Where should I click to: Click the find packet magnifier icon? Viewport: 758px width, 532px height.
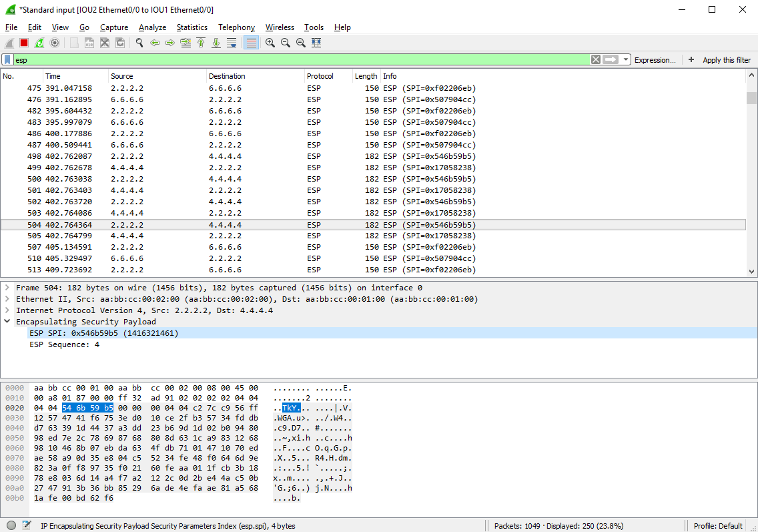tap(139, 43)
